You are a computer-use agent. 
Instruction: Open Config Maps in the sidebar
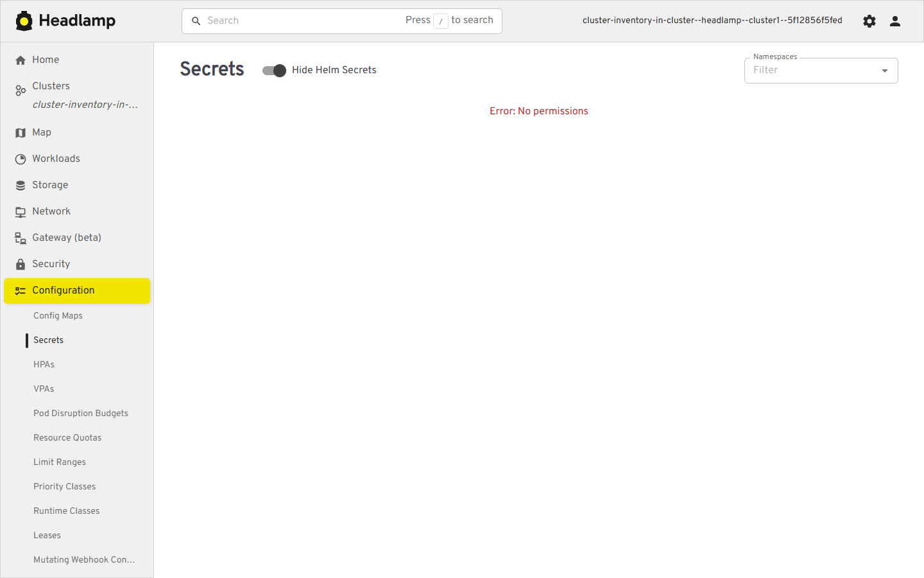click(58, 315)
